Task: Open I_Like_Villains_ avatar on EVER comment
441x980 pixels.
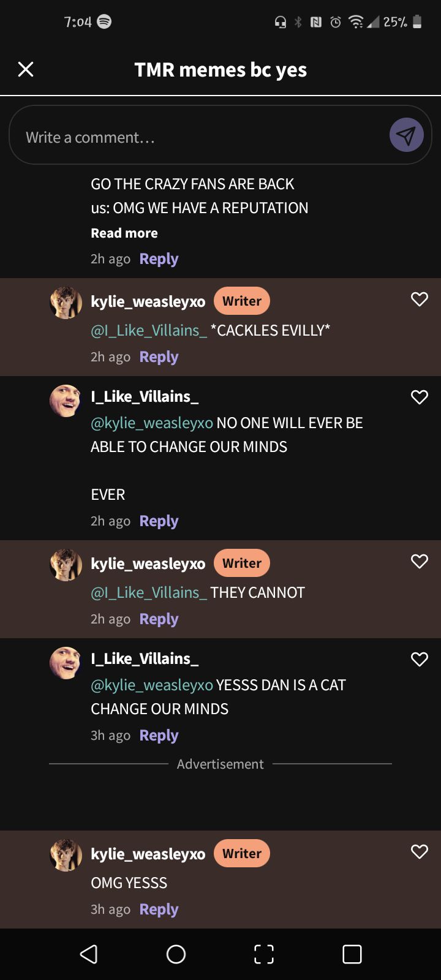Action: pos(66,401)
